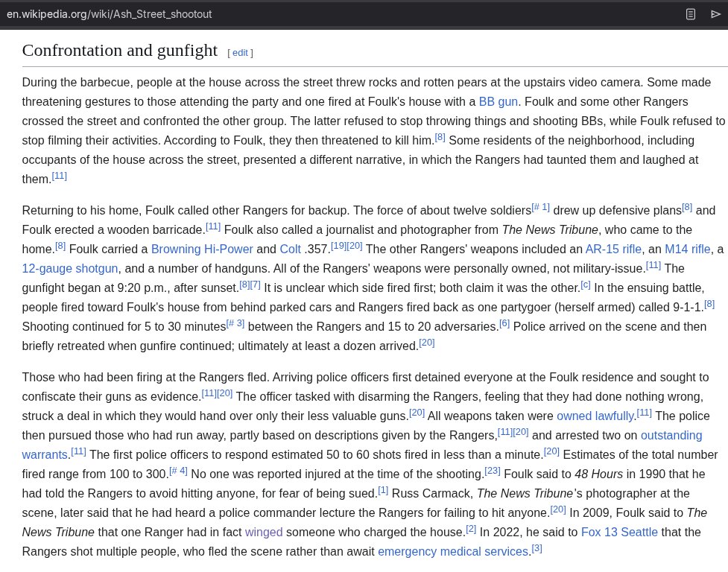
Task: Click citation [20] after 'less than a minute.'
Action: coord(551,451)
